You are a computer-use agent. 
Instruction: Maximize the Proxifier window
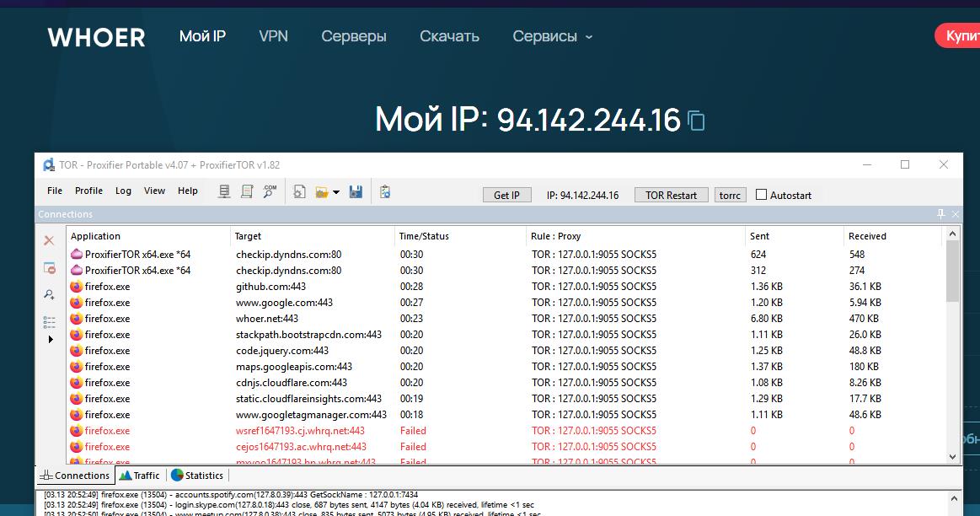(x=905, y=164)
